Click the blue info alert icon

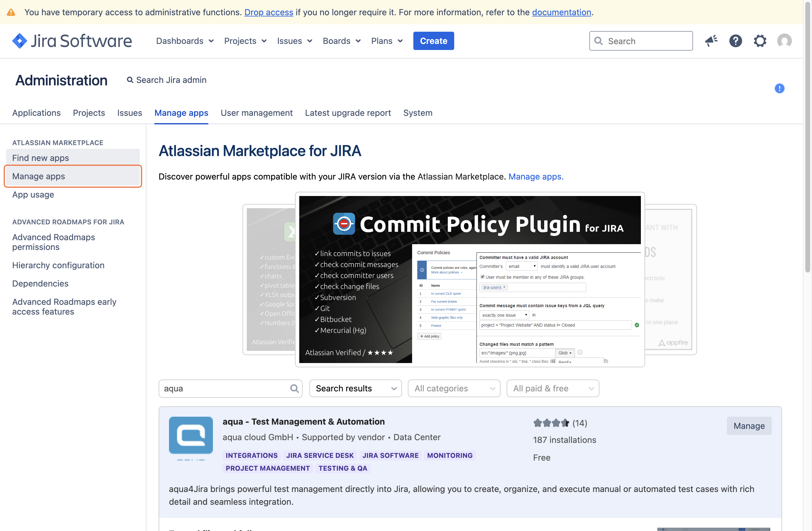(x=779, y=88)
